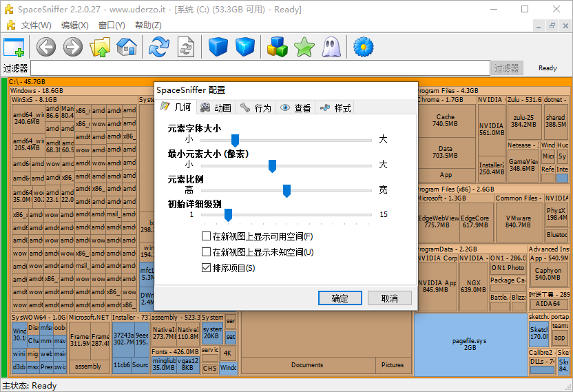Click the folder up-level icon
This screenshot has height=392, width=573.
pos(100,47)
